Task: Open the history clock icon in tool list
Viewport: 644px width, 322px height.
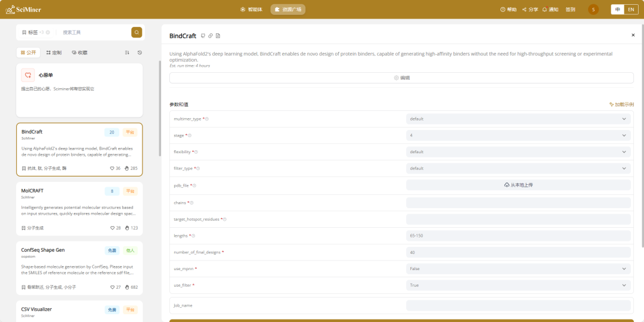Action: [x=140, y=52]
